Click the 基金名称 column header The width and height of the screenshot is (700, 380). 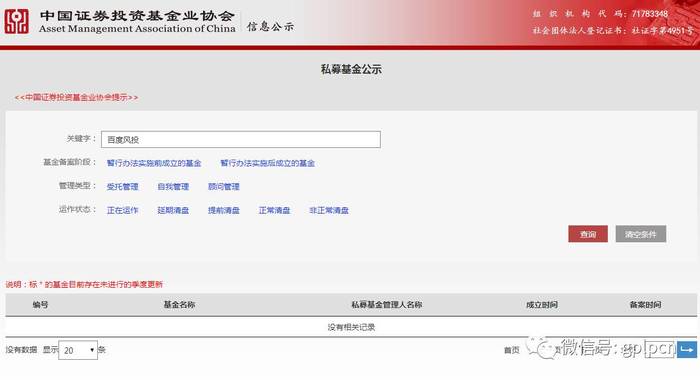179,305
